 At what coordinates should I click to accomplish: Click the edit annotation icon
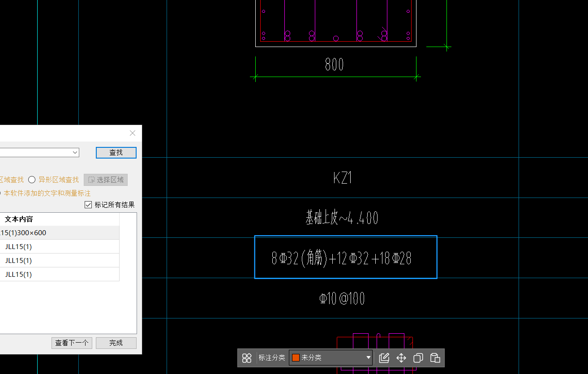pos(384,358)
